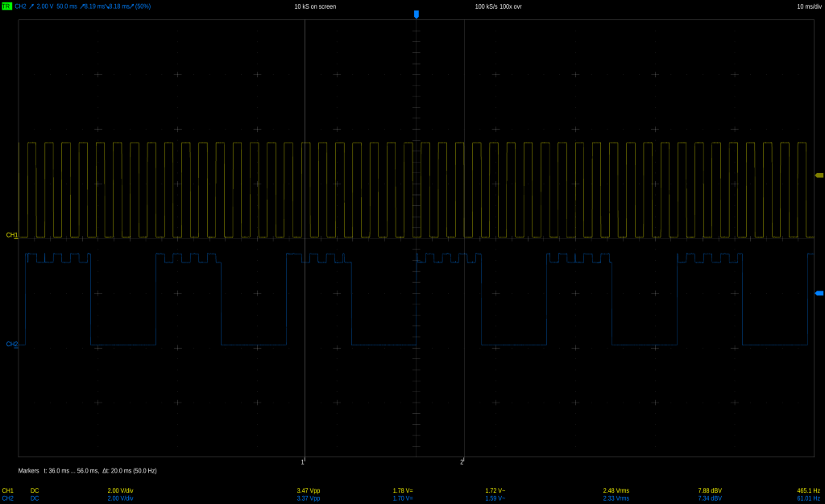Click the trigger 50.0 ms holdoff value

coord(67,6)
